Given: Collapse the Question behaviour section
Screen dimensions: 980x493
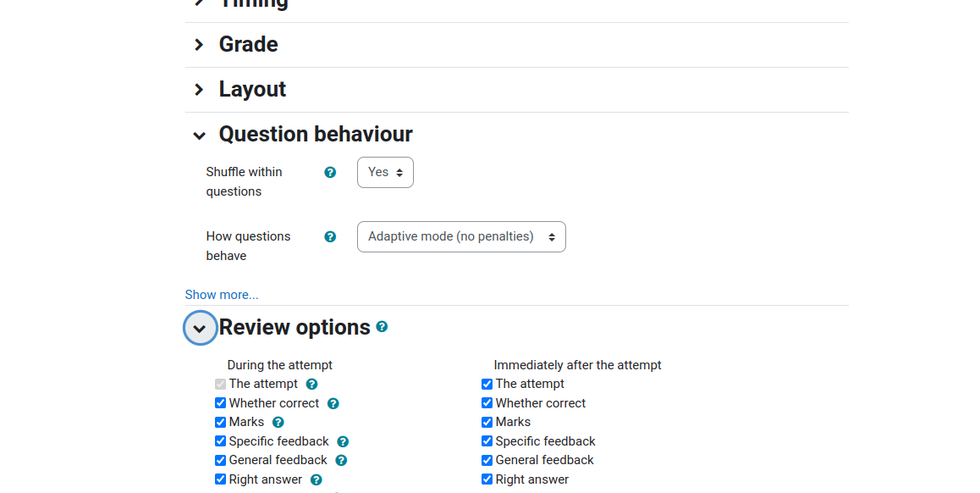Looking at the screenshot, I should [200, 136].
